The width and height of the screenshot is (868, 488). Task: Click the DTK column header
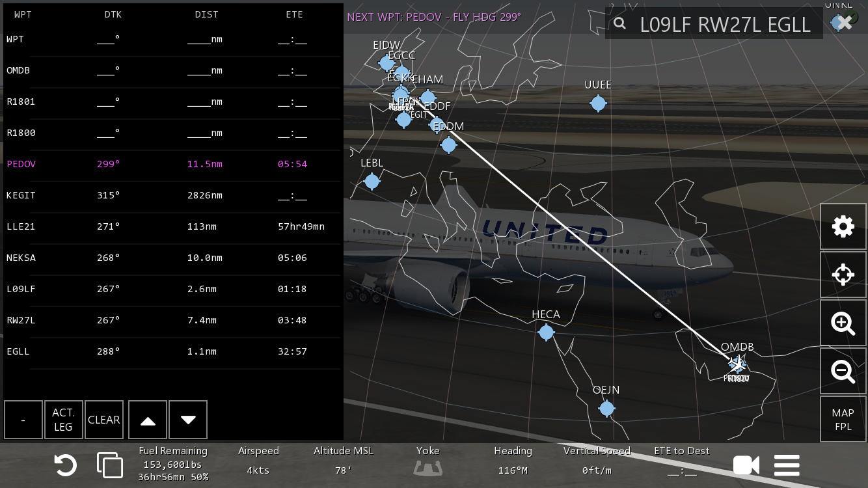[113, 14]
